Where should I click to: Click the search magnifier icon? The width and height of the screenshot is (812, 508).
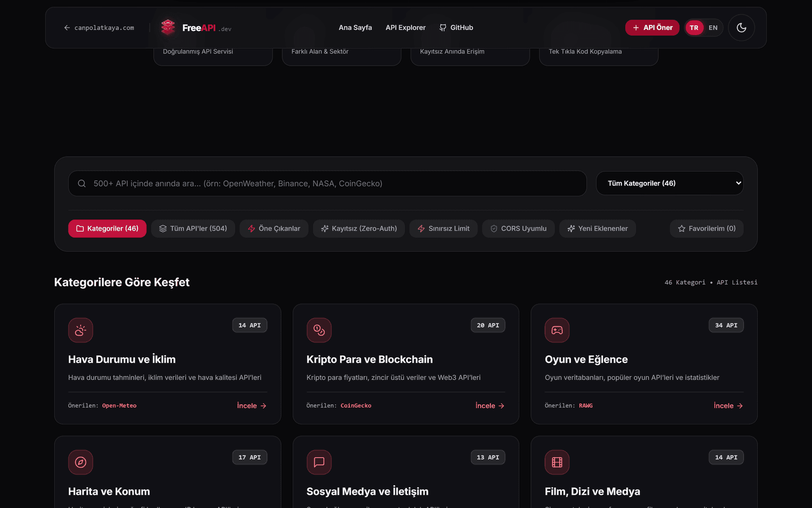pyautogui.click(x=82, y=183)
